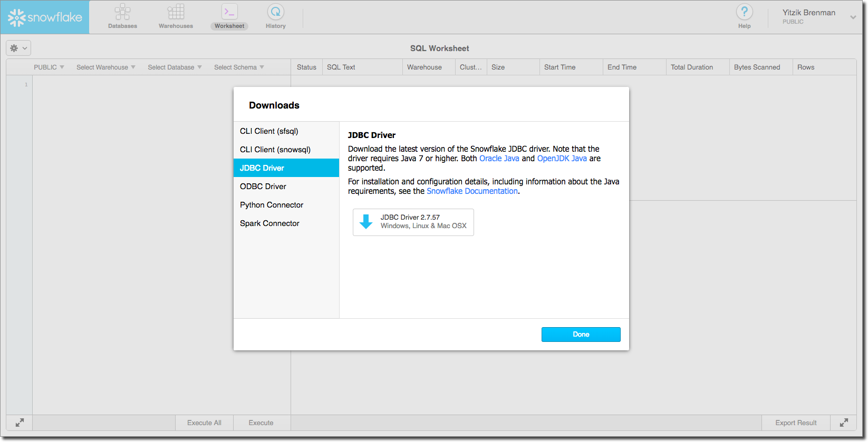The width and height of the screenshot is (868, 442).
Task: Open the Warehouses page icon
Action: pos(176,13)
